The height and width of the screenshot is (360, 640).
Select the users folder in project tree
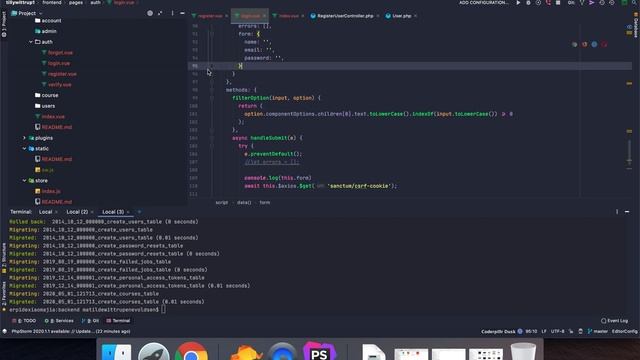48,106
